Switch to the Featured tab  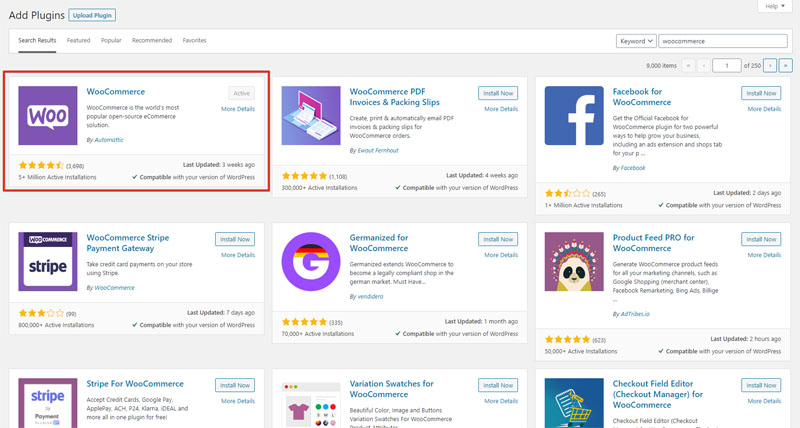point(78,41)
